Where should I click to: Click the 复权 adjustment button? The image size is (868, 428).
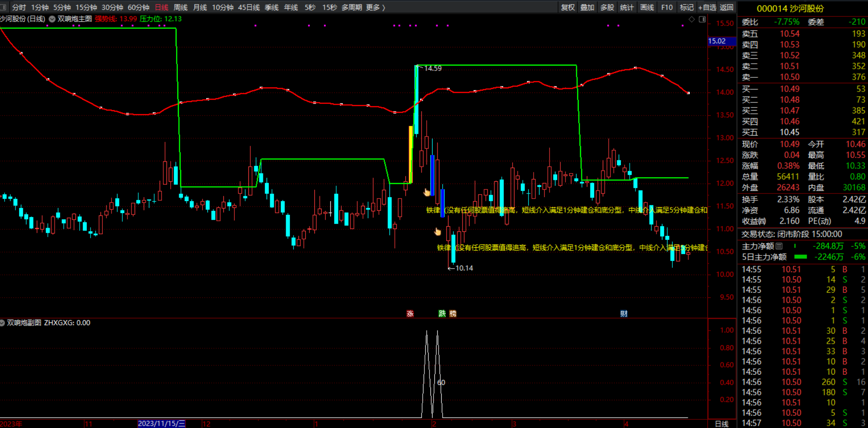pos(568,7)
